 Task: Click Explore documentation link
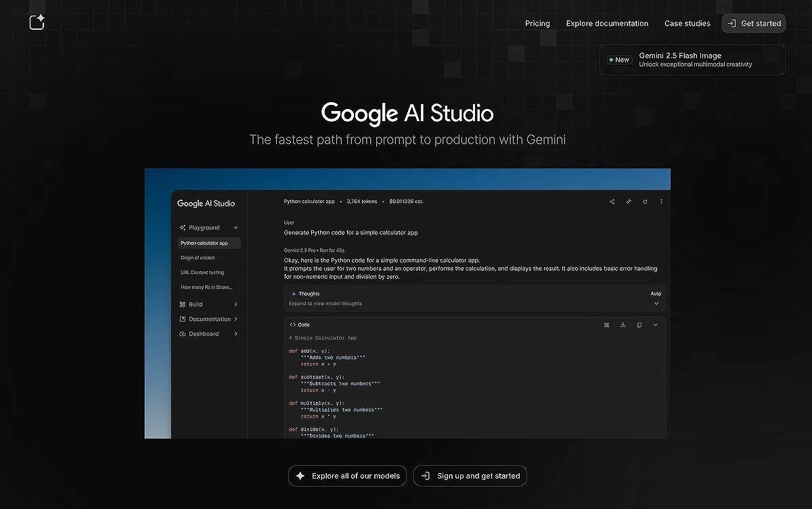point(607,23)
